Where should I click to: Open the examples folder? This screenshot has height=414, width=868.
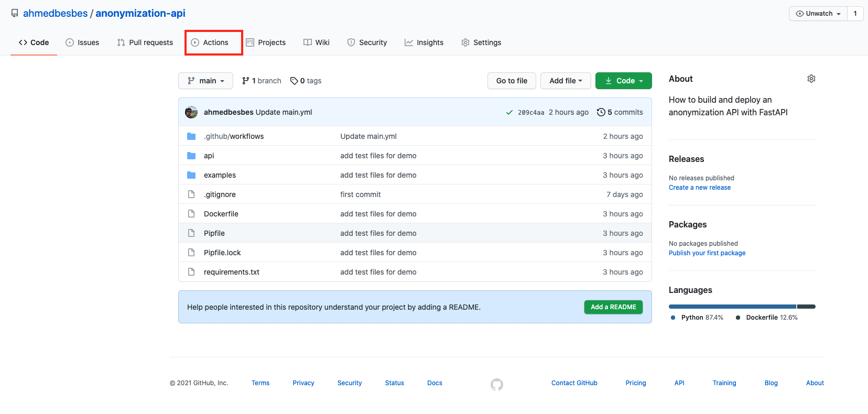coord(220,175)
